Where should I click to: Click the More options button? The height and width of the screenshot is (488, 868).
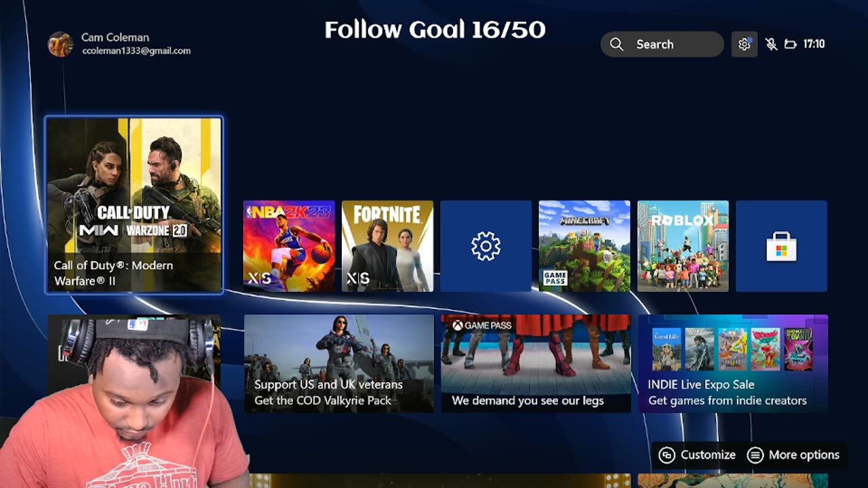pos(793,455)
